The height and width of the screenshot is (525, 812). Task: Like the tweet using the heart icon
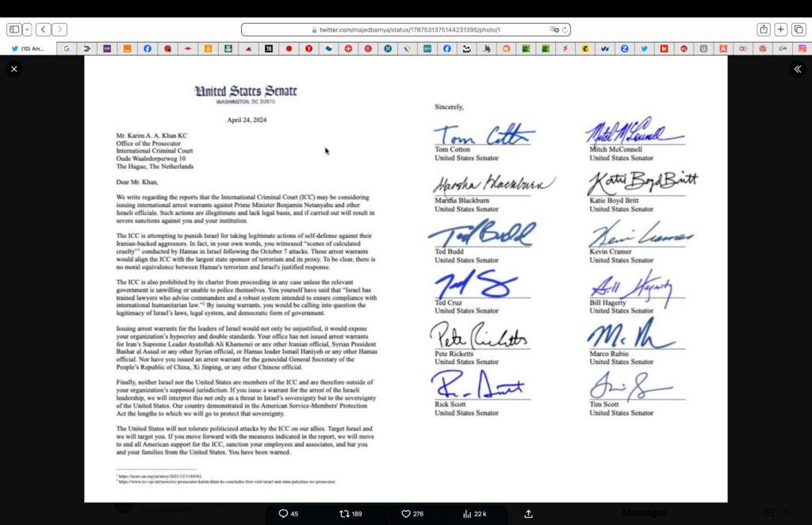(x=406, y=514)
